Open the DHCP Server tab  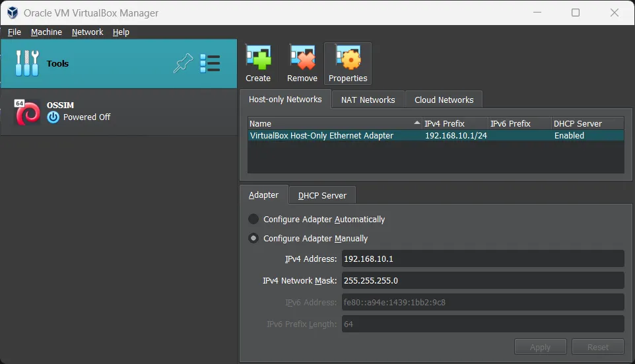point(322,195)
